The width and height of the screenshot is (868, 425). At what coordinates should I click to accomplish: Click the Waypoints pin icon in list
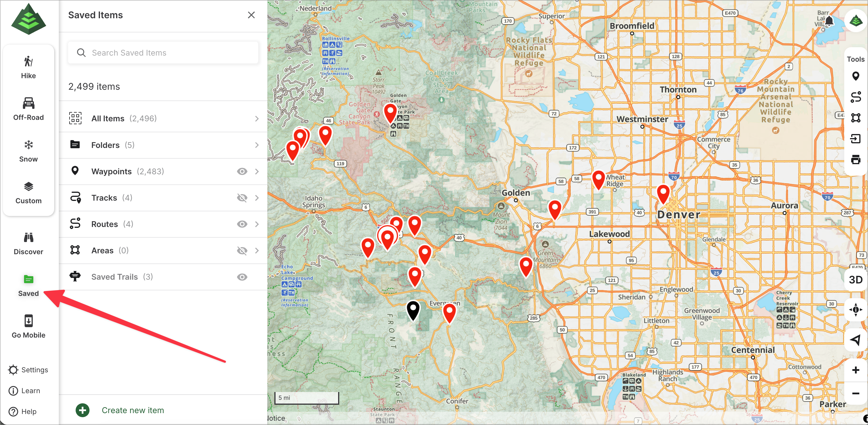tap(75, 171)
